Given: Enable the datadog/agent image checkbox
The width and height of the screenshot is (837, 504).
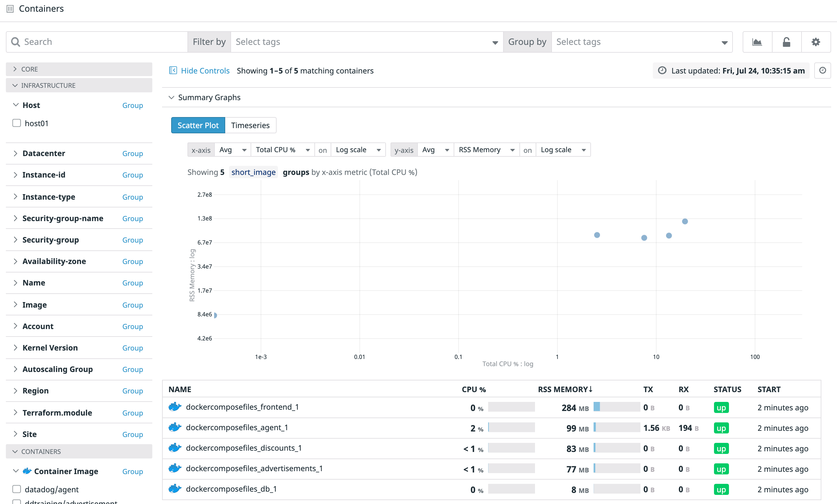Looking at the screenshot, I should pyautogui.click(x=17, y=489).
